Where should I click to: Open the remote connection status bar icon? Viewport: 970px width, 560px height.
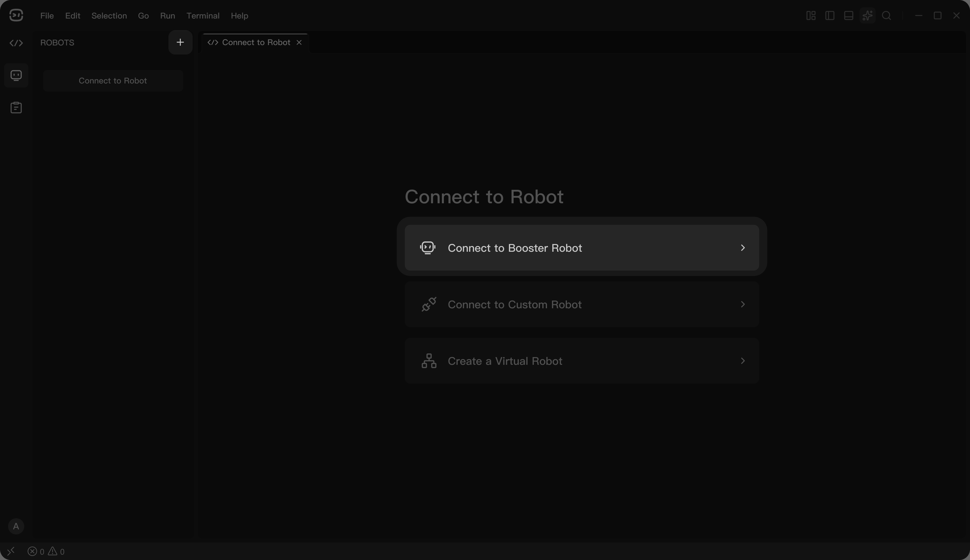point(11,552)
